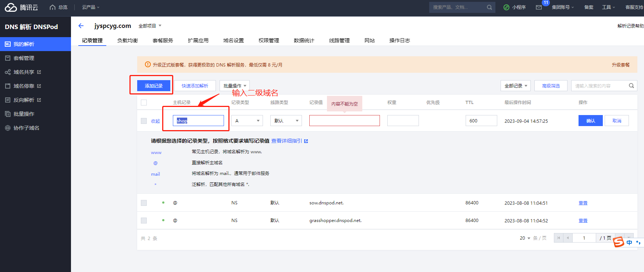Select 套餐管理 in the sidebar
Screen dimensions: 644x272
click(x=24, y=58)
